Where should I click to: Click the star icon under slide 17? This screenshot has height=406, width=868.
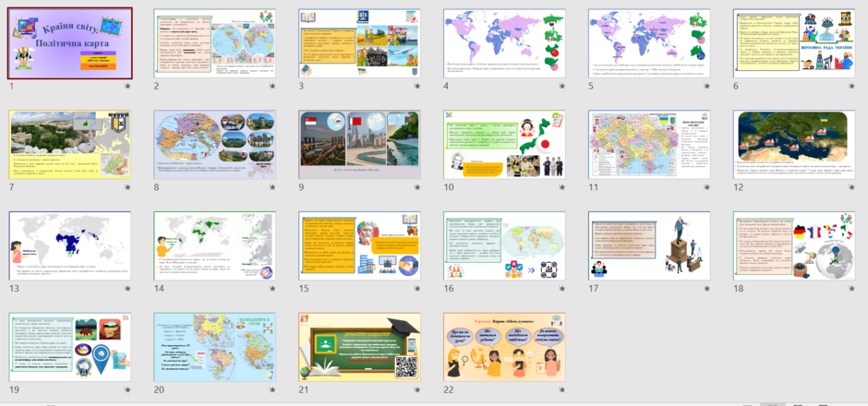pos(707,288)
